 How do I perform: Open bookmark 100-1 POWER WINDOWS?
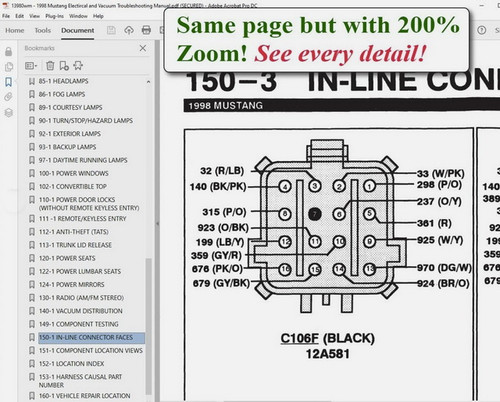point(74,173)
